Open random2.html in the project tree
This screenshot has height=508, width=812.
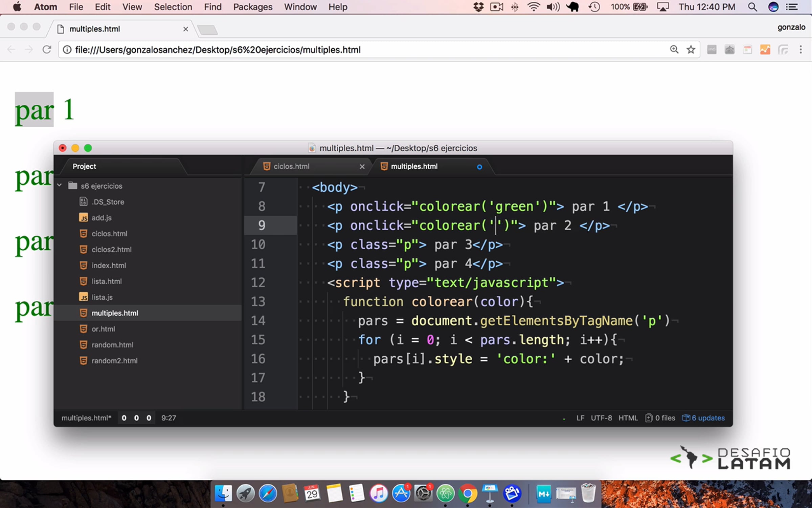pos(114,361)
